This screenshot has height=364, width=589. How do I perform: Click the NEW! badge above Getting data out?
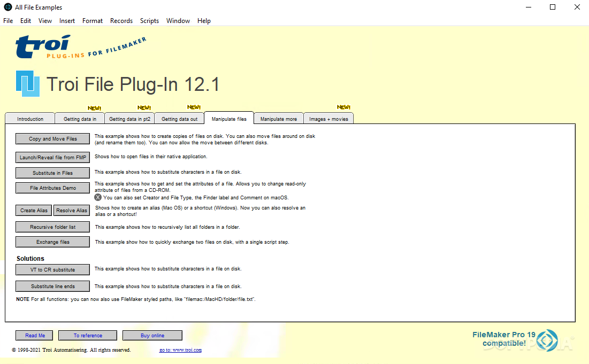pos(194,107)
